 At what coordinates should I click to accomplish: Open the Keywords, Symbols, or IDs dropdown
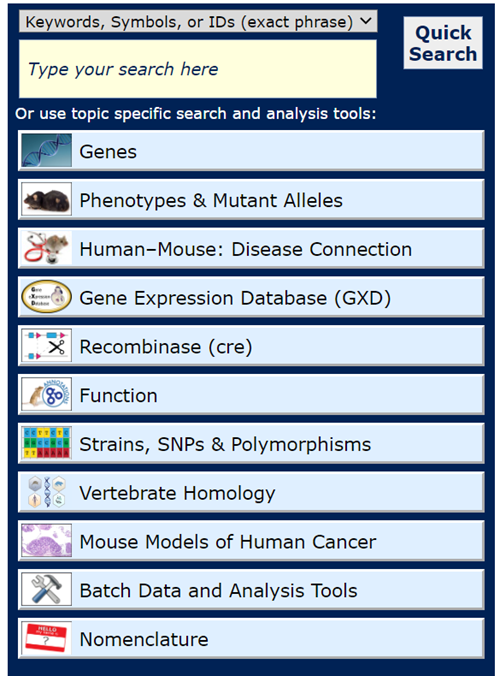(x=198, y=21)
